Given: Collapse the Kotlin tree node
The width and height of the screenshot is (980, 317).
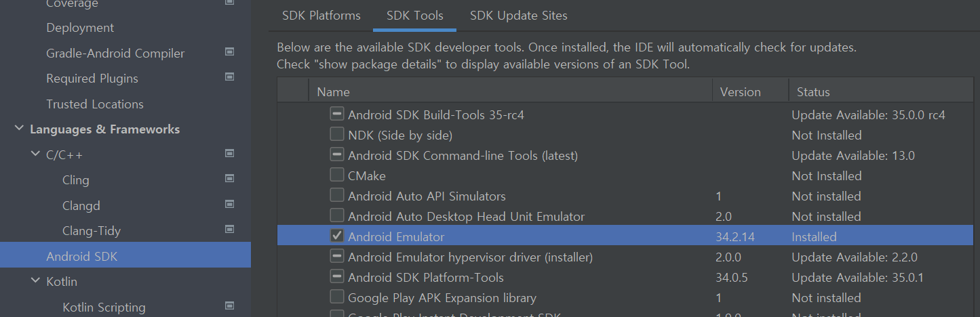Looking at the screenshot, I should (x=35, y=281).
